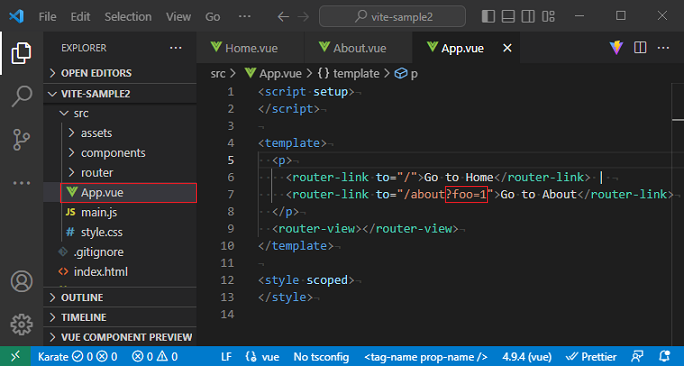Show hidden menus with the title bar ellipsis

point(244,17)
